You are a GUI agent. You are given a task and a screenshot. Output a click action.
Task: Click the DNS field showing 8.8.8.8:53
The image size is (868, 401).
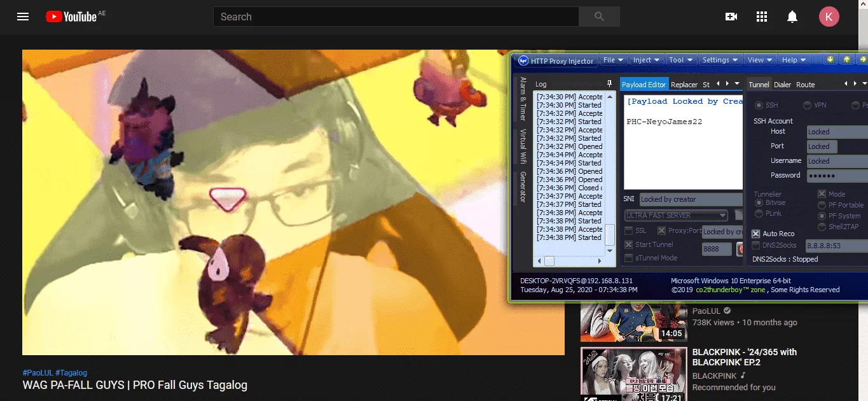(836, 246)
